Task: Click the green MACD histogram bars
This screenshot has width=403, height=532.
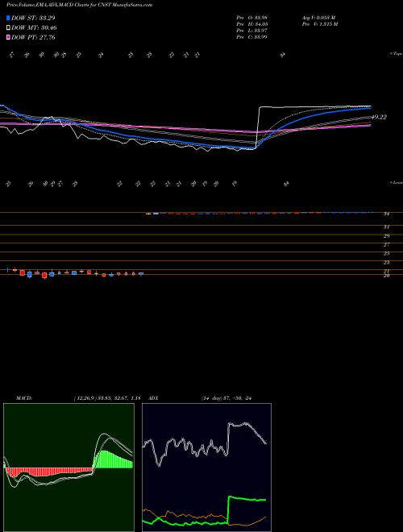Action: pyautogui.click(x=112, y=459)
